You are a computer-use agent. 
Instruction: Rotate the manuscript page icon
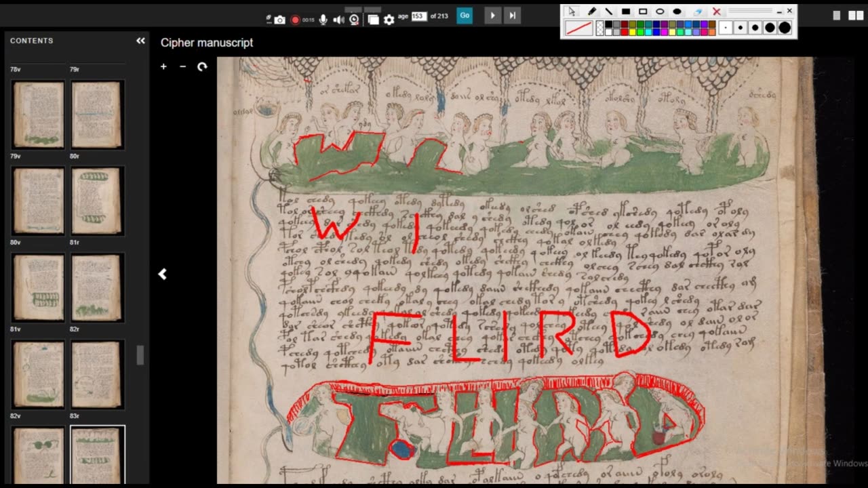tap(202, 66)
